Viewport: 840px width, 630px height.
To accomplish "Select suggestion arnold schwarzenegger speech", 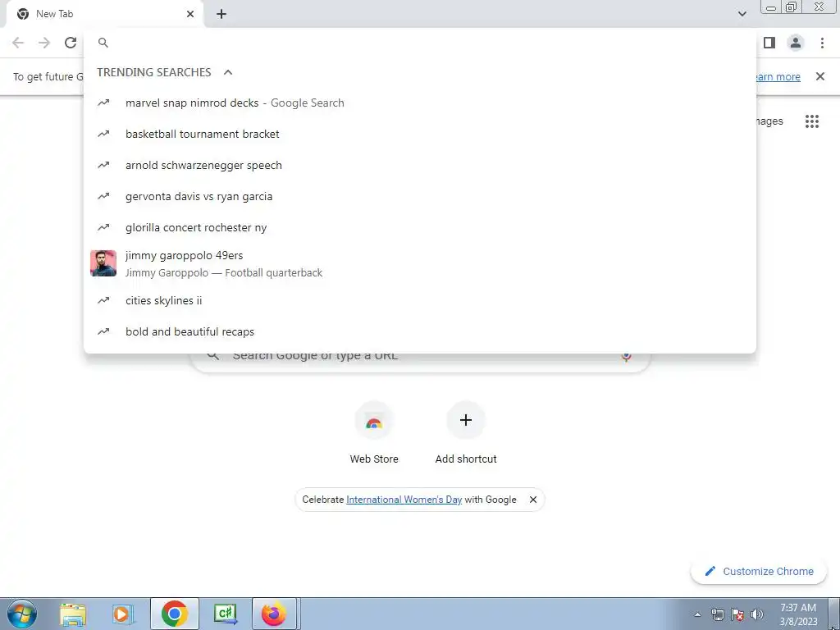I will [420, 165].
